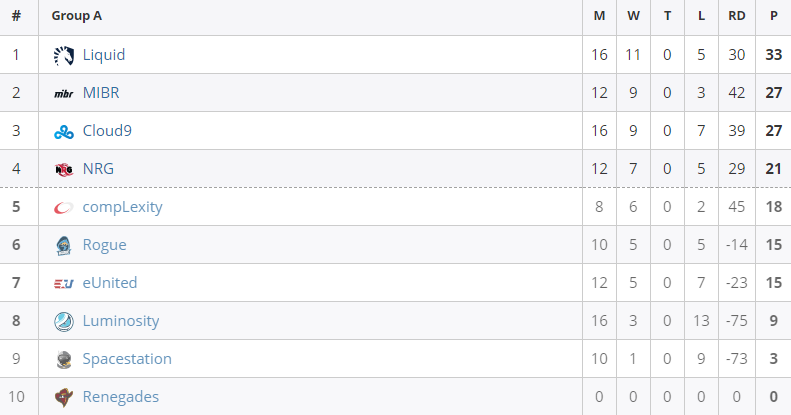Open the Liquid team link
This screenshot has width=791, height=415.
[x=104, y=55]
